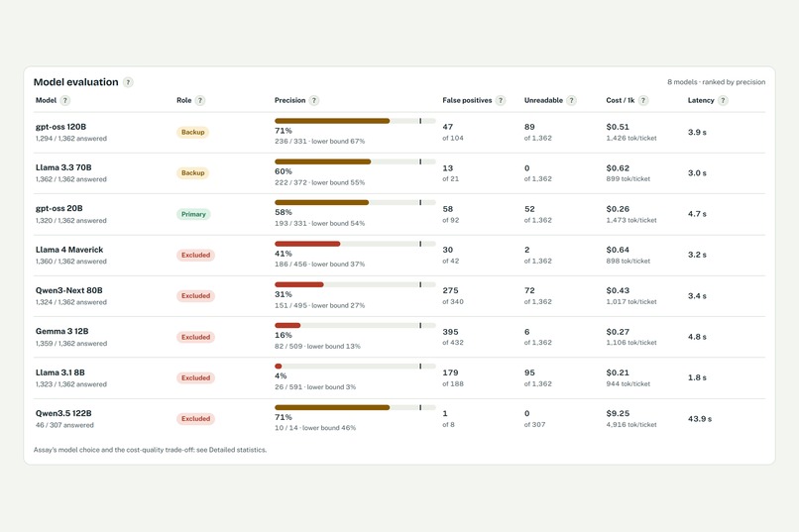The width and height of the screenshot is (799, 532).
Task: Click Excluded badge for Qwen3.5 122B
Action: pos(195,418)
